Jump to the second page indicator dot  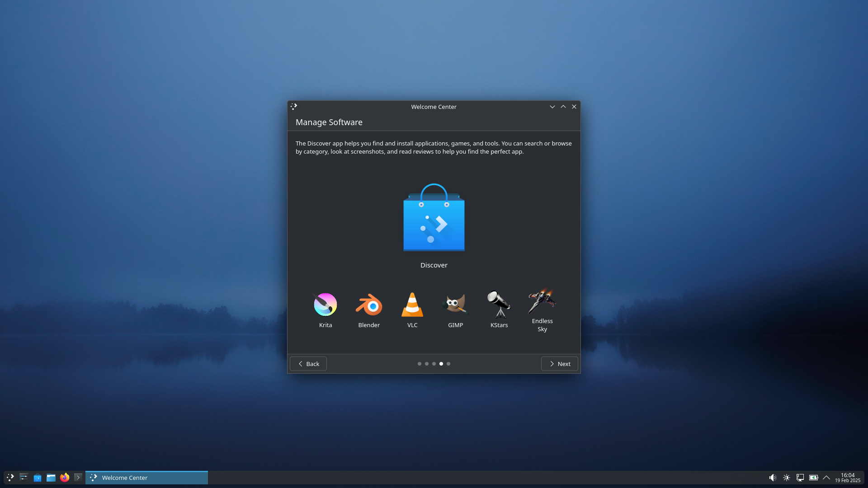point(427,364)
